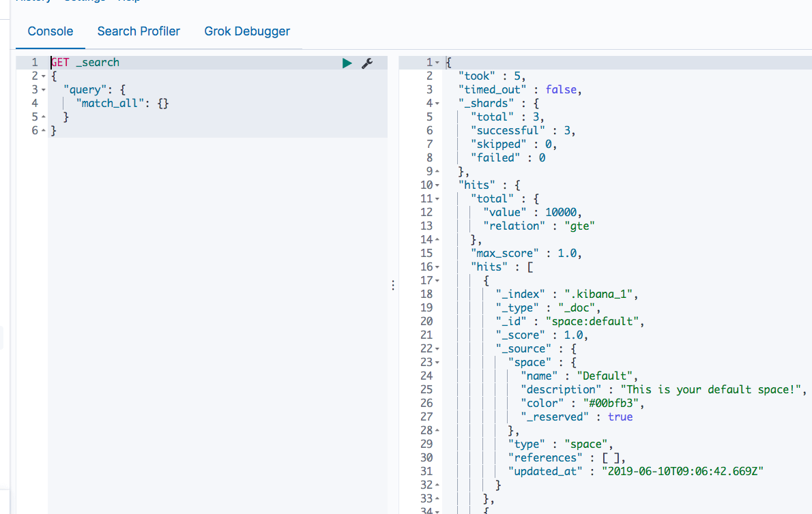This screenshot has height=514, width=812.
Task: Toggle the fold arrow at response line 14
Action: [x=437, y=240]
